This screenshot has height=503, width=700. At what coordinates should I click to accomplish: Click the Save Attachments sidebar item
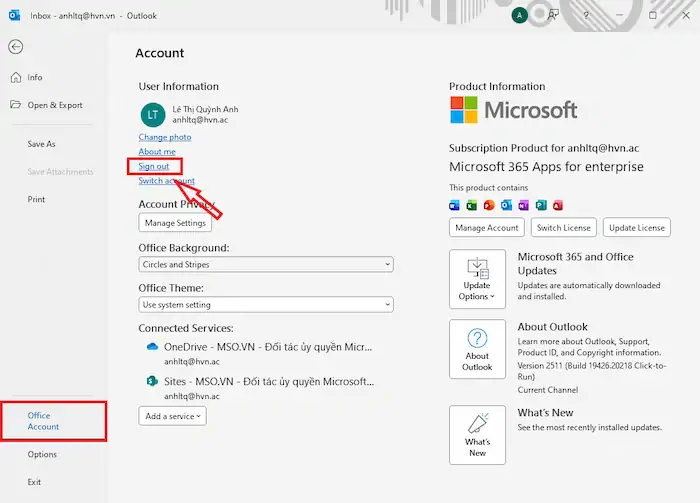(60, 171)
